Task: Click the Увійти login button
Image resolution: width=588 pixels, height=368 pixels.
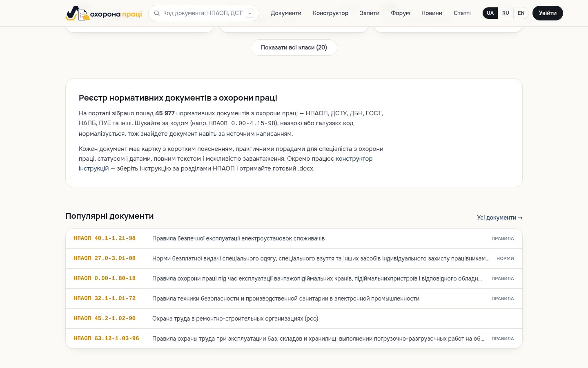Action: tap(548, 13)
